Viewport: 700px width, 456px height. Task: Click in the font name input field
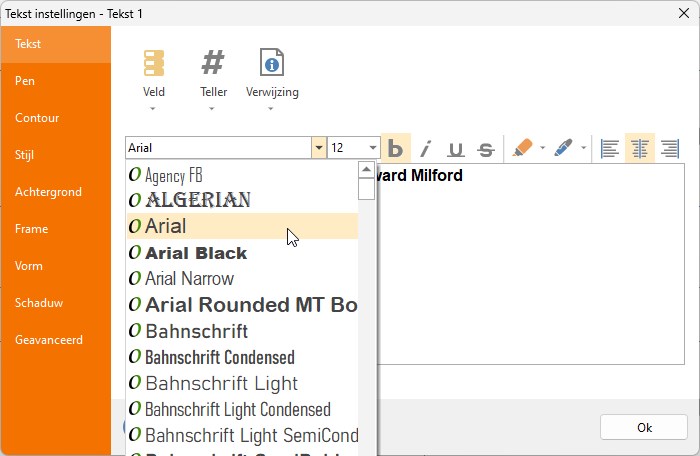pyautogui.click(x=219, y=148)
